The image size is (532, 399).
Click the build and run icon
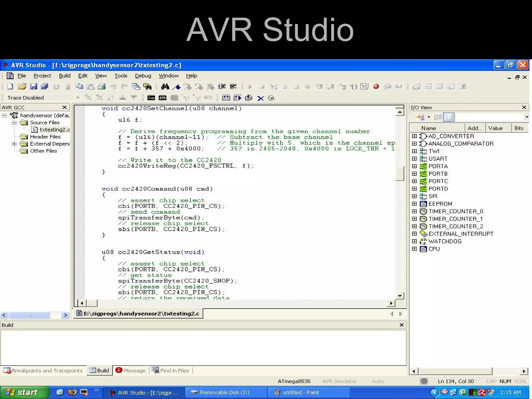click(237, 98)
